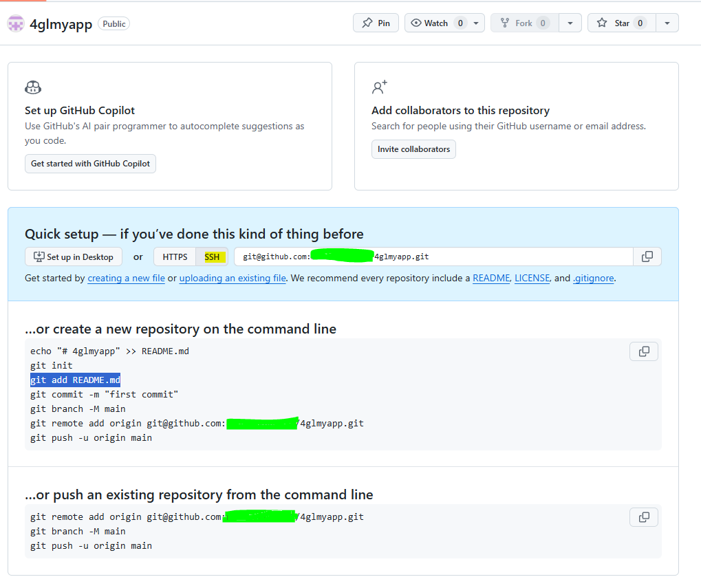Copy the quick setup clone URL
701x588 pixels.
click(647, 257)
